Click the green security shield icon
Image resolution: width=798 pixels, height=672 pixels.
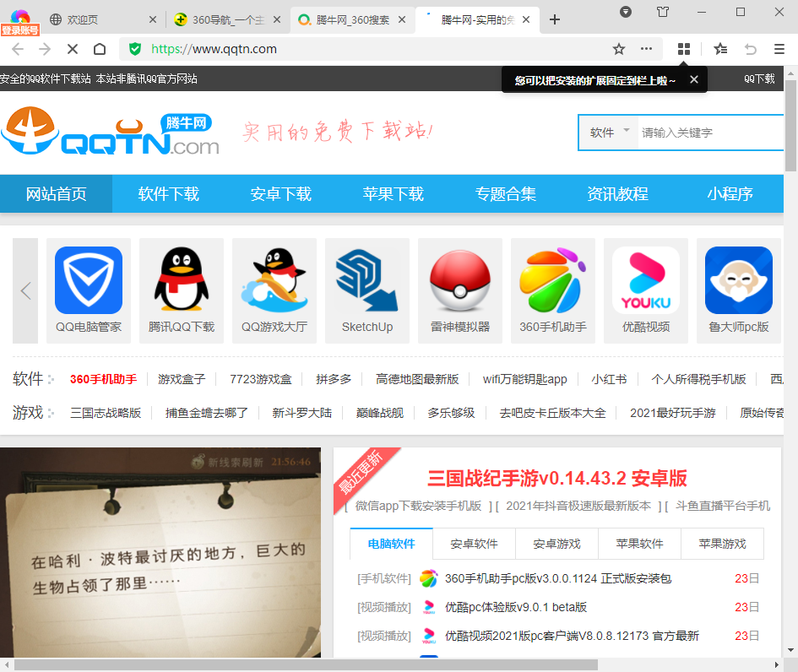click(x=135, y=49)
